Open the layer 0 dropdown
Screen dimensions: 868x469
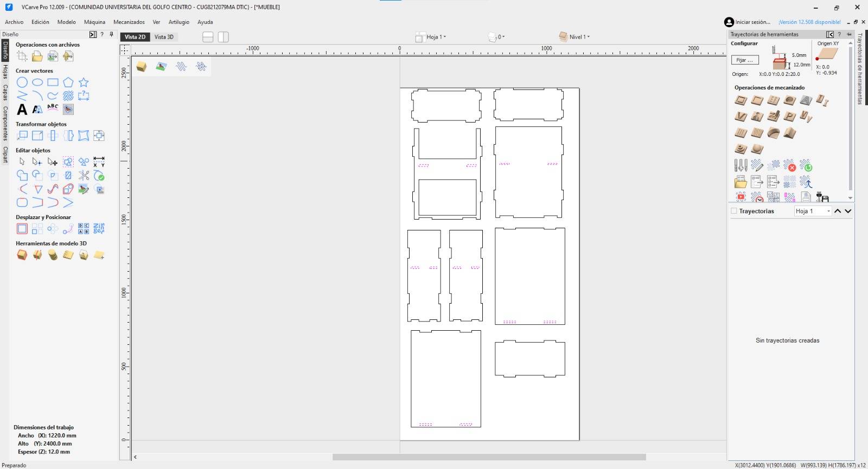(496, 37)
